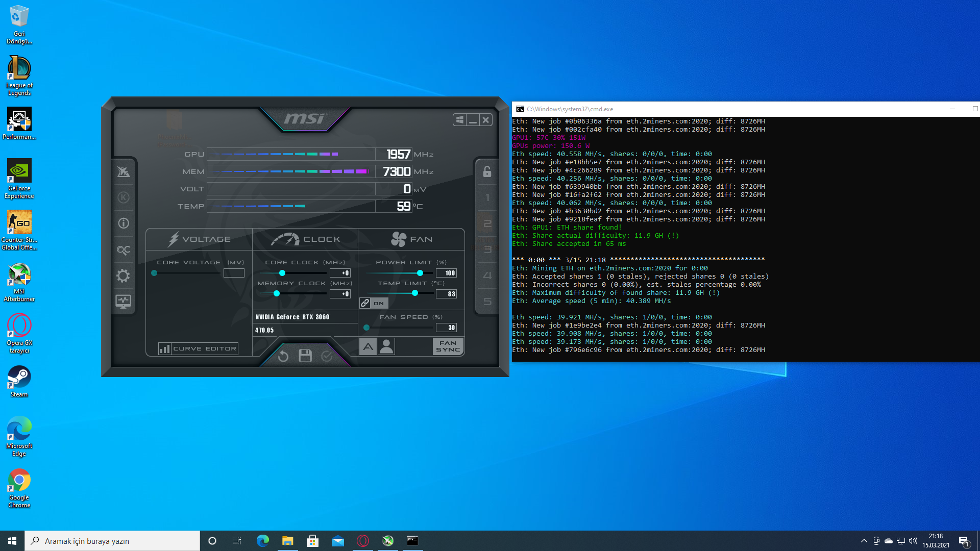The height and width of the screenshot is (551, 980).
Task: Select profile slot 1
Action: [x=487, y=197]
